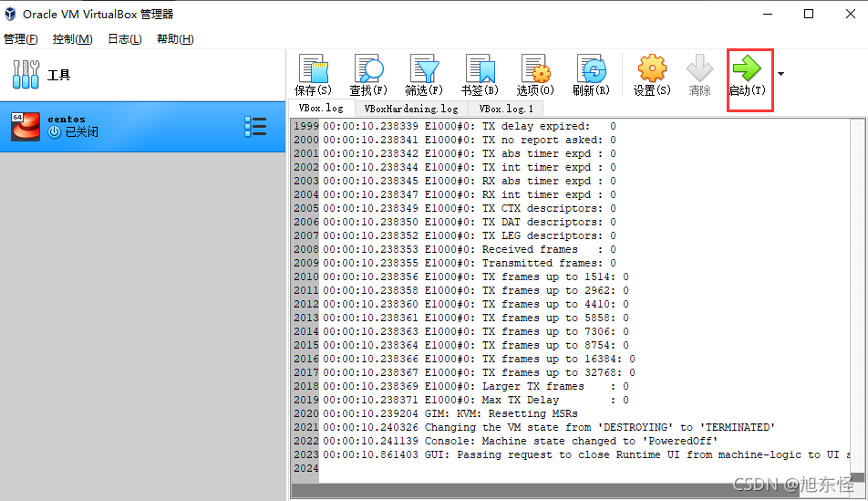Open the 帮助(H) menu
Image resolution: width=868 pixels, height=501 pixels.
[175, 39]
